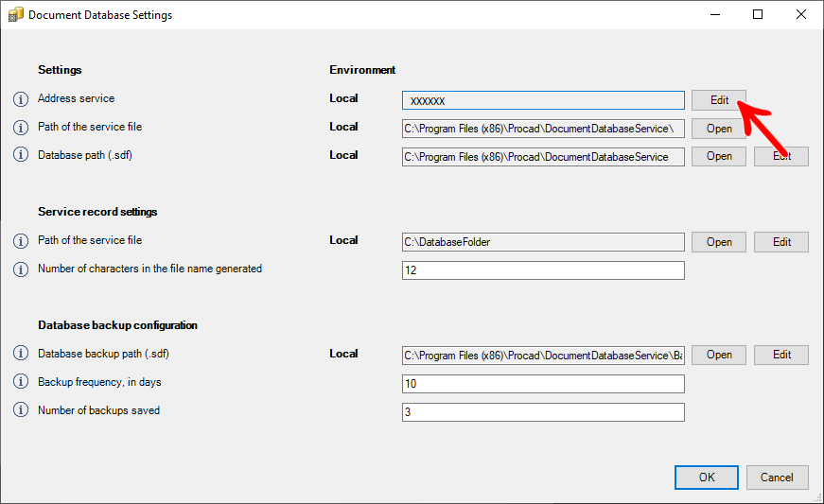This screenshot has height=504, width=824.
Task: Click info icon beside service record Path of the service file
Action: (x=21, y=240)
